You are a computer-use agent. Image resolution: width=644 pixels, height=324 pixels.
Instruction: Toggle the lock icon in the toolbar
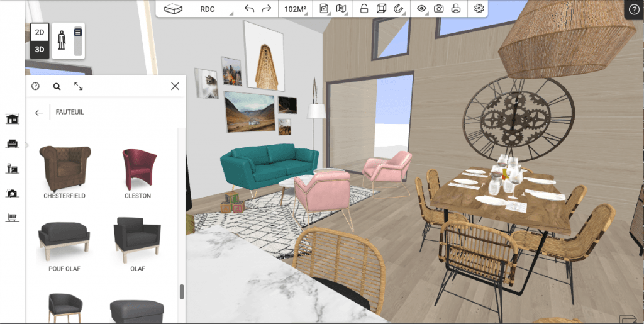tap(364, 9)
